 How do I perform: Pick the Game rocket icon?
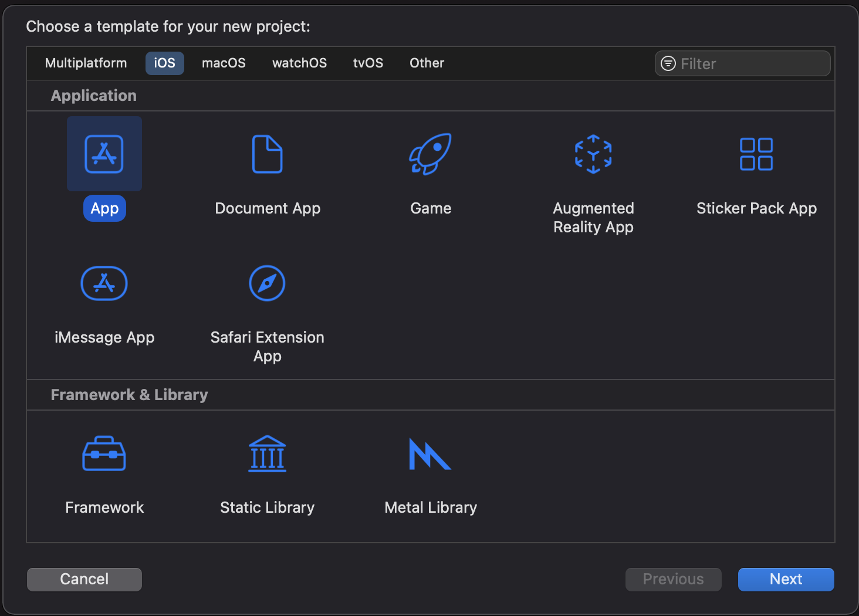430,154
